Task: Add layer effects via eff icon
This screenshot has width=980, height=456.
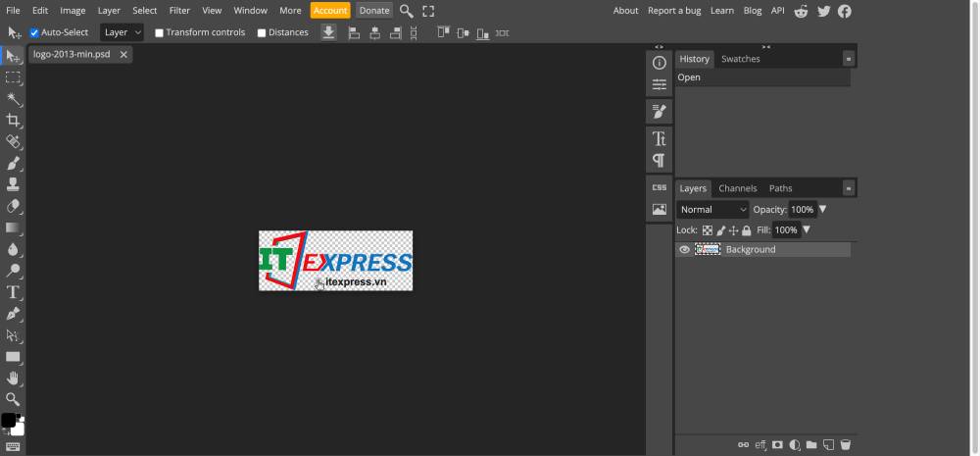Action: [760, 445]
